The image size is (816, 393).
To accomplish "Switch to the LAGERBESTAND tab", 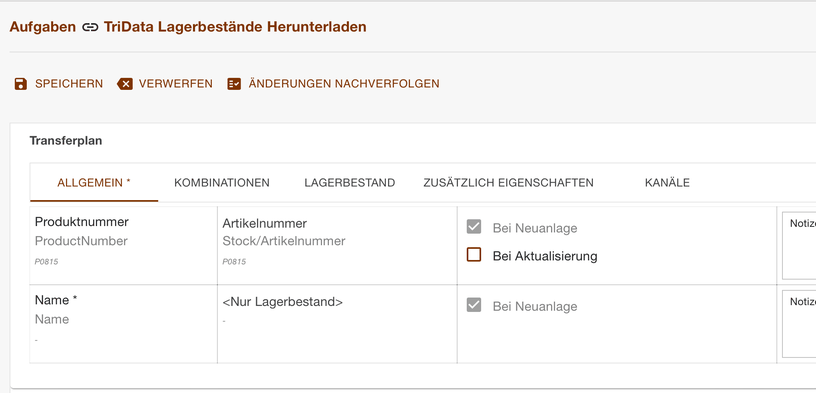I will [x=350, y=183].
